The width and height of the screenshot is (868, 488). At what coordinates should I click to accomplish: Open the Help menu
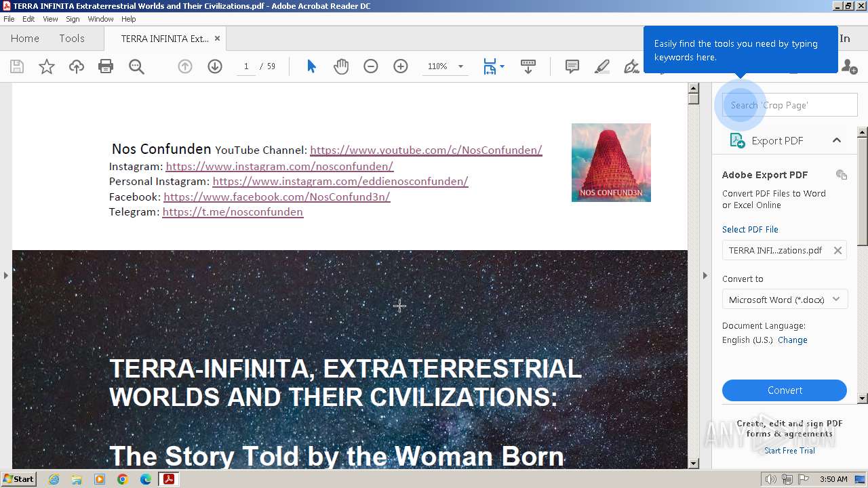(x=129, y=19)
